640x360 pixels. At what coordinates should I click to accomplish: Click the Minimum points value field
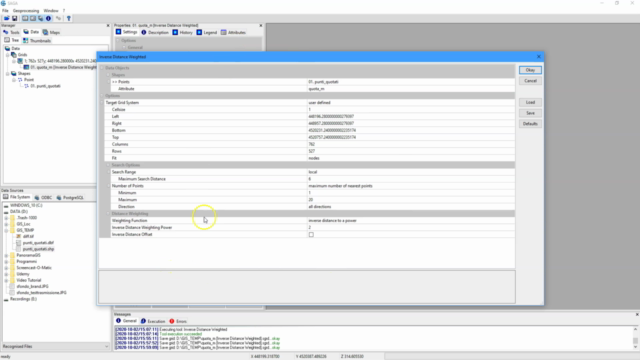point(411,193)
